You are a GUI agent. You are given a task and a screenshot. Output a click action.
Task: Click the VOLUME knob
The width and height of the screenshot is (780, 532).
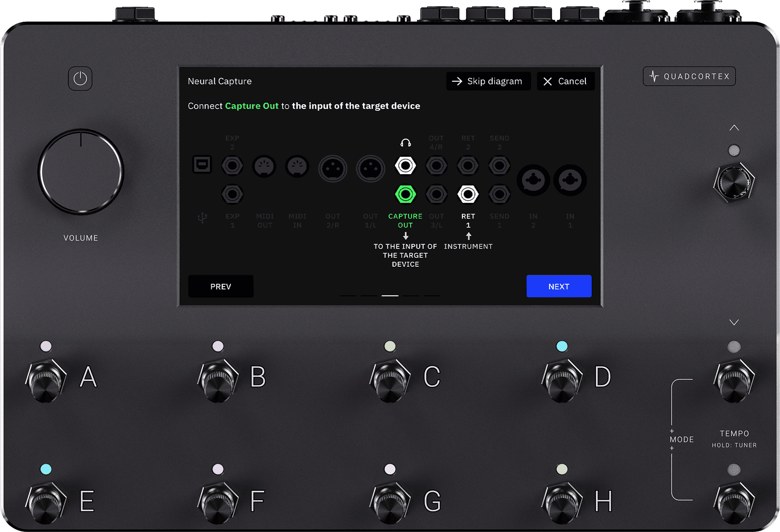click(x=81, y=172)
